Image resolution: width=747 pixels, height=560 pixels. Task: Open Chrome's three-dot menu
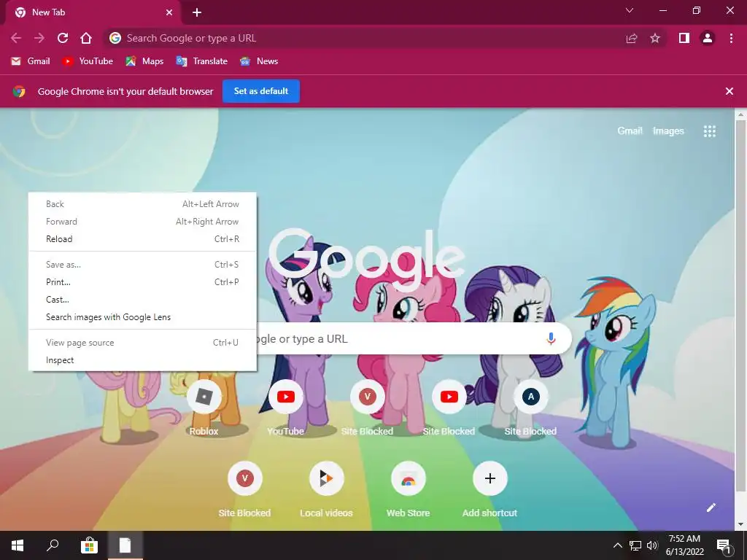point(731,38)
